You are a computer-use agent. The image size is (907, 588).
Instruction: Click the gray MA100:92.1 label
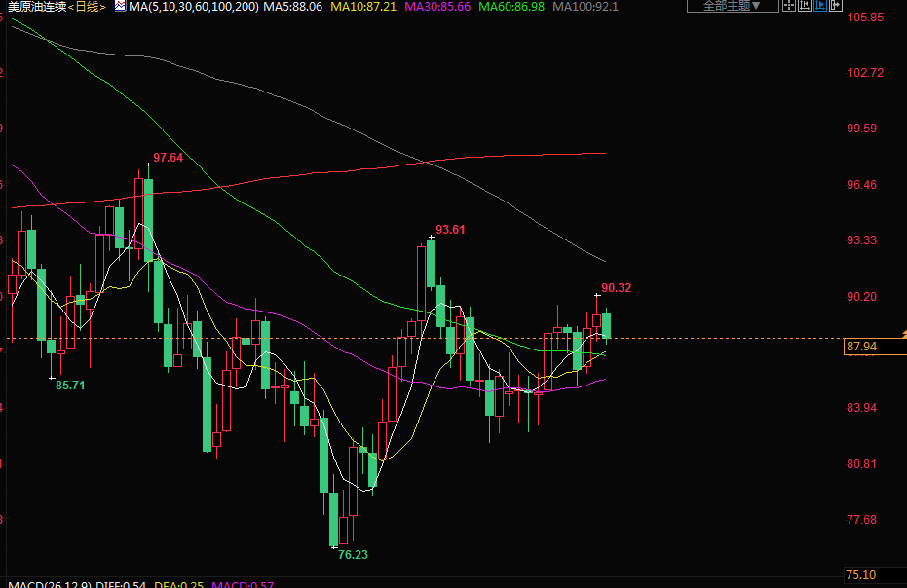pyautogui.click(x=585, y=6)
